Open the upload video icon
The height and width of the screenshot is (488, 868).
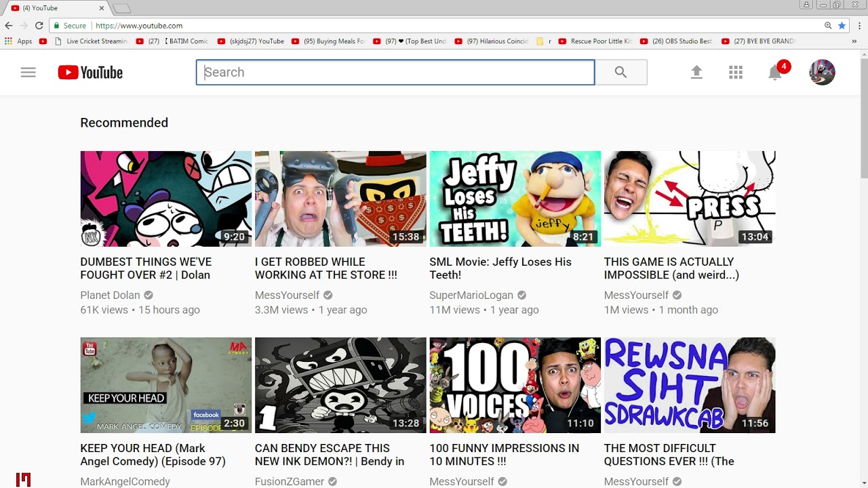coord(696,73)
